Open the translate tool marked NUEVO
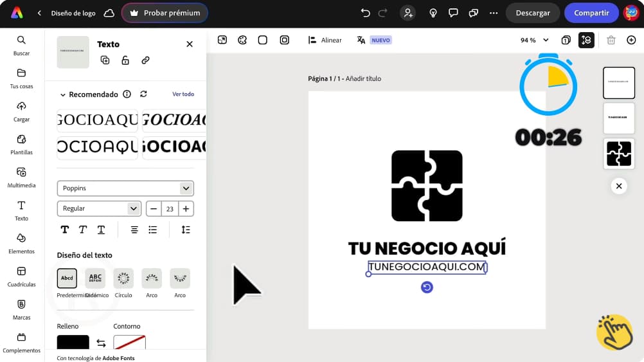The width and height of the screenshot is (644, 362). [374, 41]
